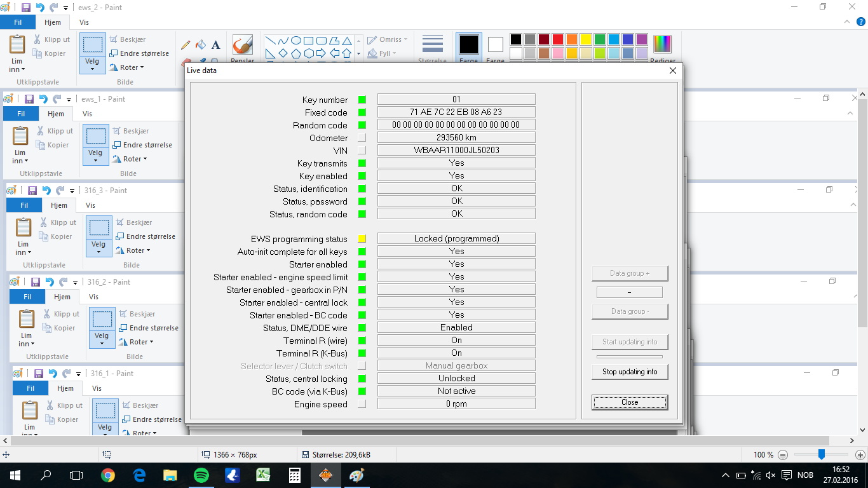Open Paint help question mark icon
This screenshot has height=488, width=868.
point(861,22)
